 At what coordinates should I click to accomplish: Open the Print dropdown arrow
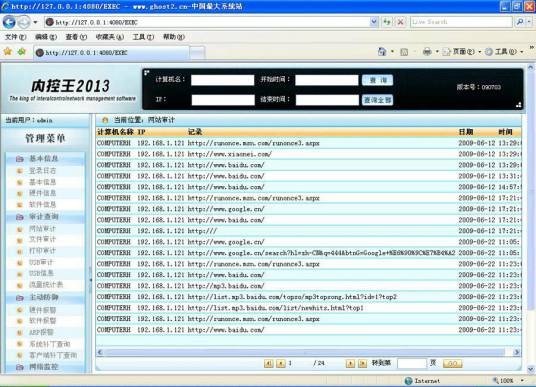click(x=437, y=52)
